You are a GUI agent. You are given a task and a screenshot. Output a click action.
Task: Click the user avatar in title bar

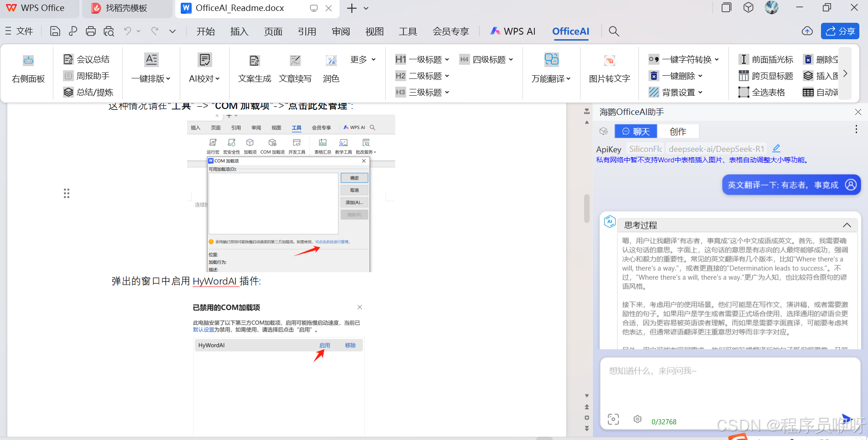point(772,7)
